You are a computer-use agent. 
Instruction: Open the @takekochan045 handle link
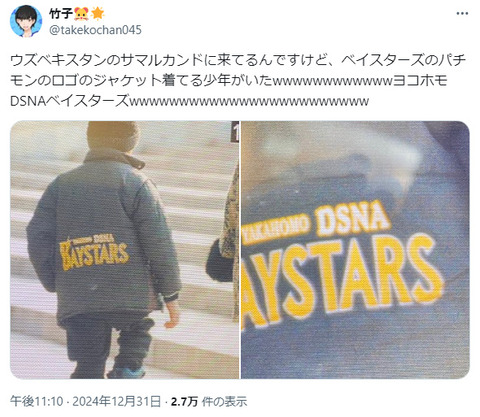(x=95, y=30)
